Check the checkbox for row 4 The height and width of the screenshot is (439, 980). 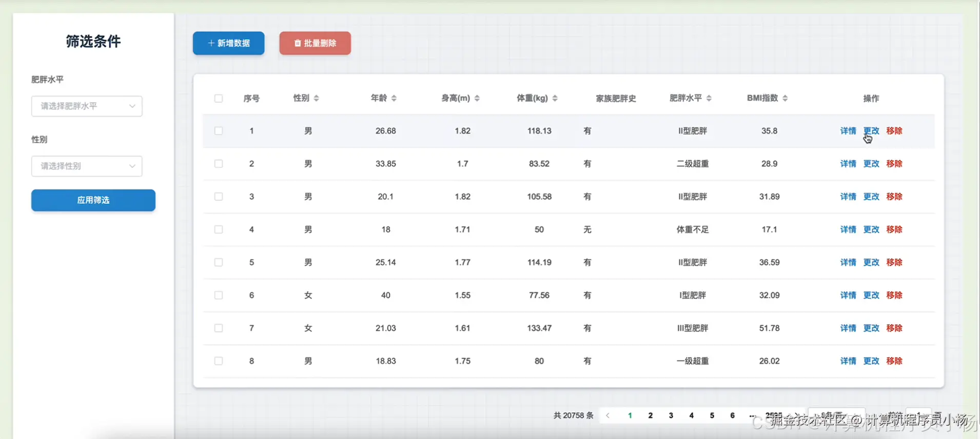(219, 230)
